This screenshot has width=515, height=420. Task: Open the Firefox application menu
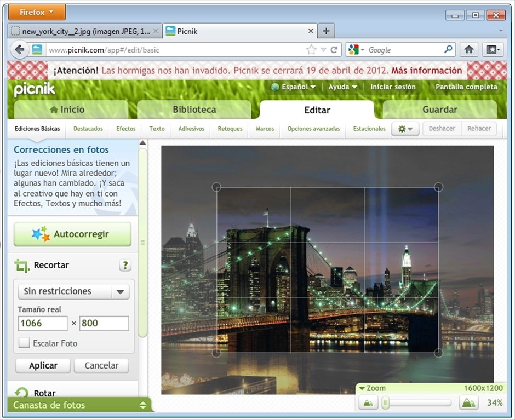pyautogui.click(x=37, y=12)
